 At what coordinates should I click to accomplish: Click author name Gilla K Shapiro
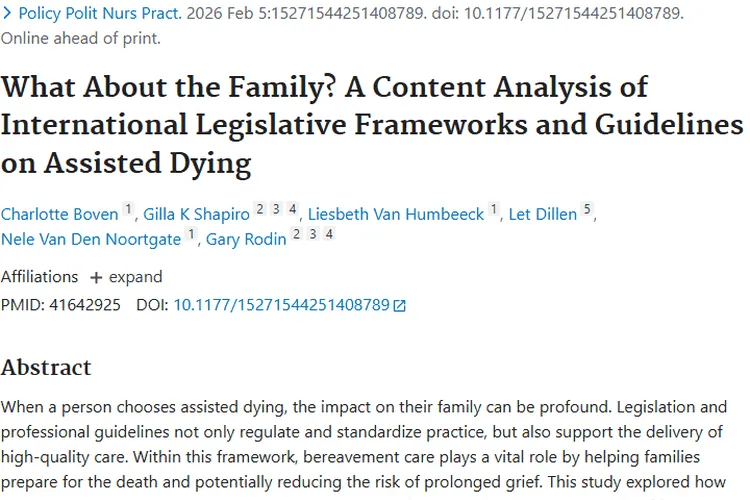pos(197,214)
